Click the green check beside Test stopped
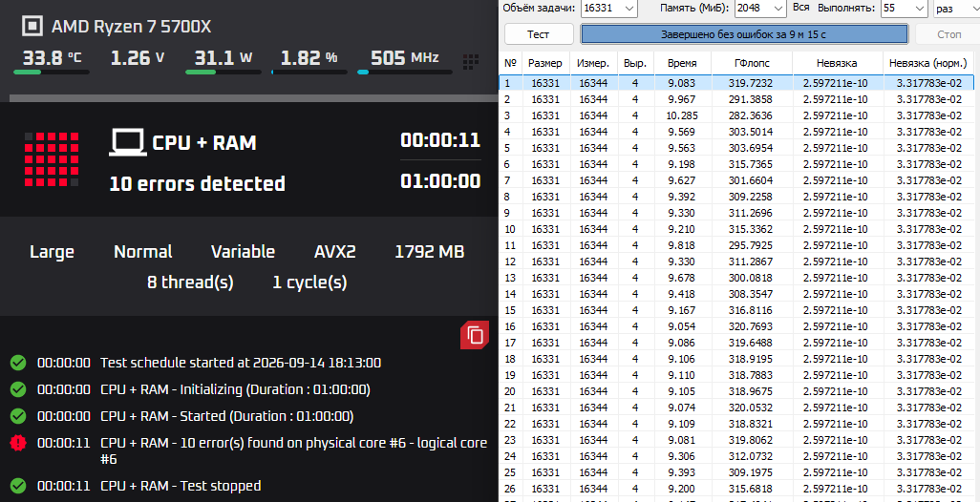Viewport: 980px width, 502px height. pyautogui.click(x=18, y=485)
